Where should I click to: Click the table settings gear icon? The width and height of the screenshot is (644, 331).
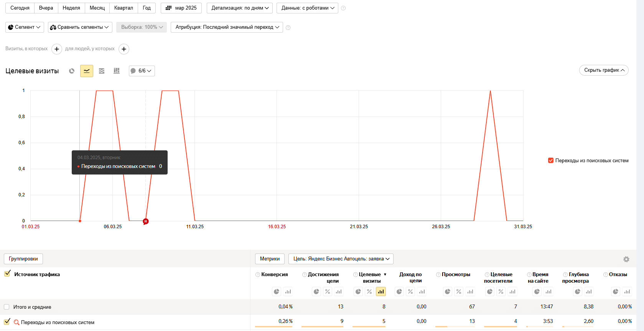coord(626,259)
